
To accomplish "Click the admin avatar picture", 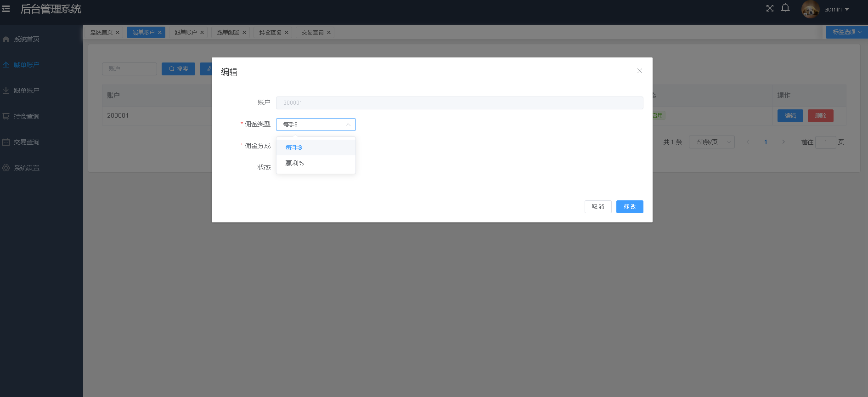I will (x=810, y=9).
